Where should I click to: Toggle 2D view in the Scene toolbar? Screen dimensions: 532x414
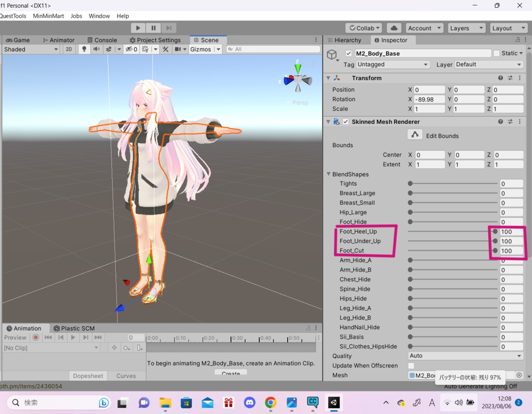click(69, 49)
